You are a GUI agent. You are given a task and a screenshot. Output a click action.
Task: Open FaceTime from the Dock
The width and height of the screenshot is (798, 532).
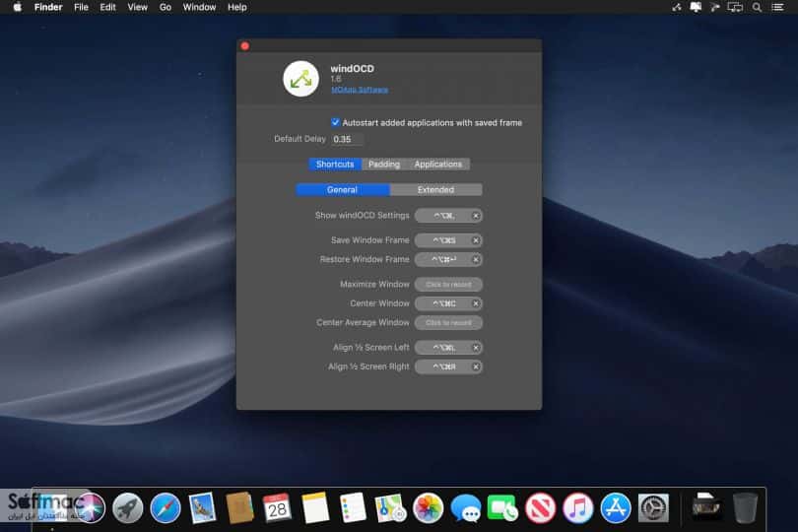coord(502,507)
